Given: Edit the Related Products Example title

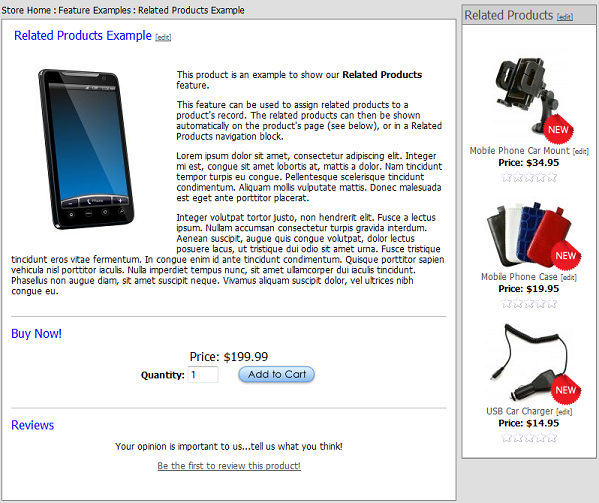Looking at the screenshot, I should point(163,37).
